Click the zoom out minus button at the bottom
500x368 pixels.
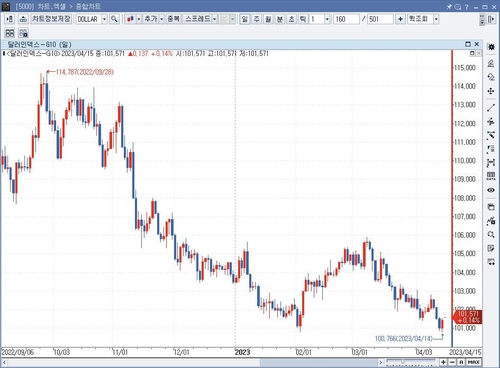(452, 362)
